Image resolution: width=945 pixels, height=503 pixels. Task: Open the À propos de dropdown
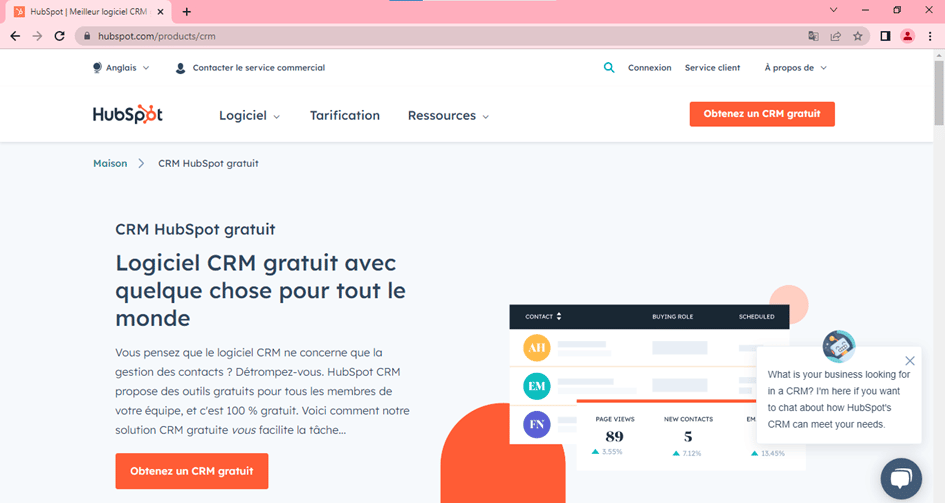[795, 68]
